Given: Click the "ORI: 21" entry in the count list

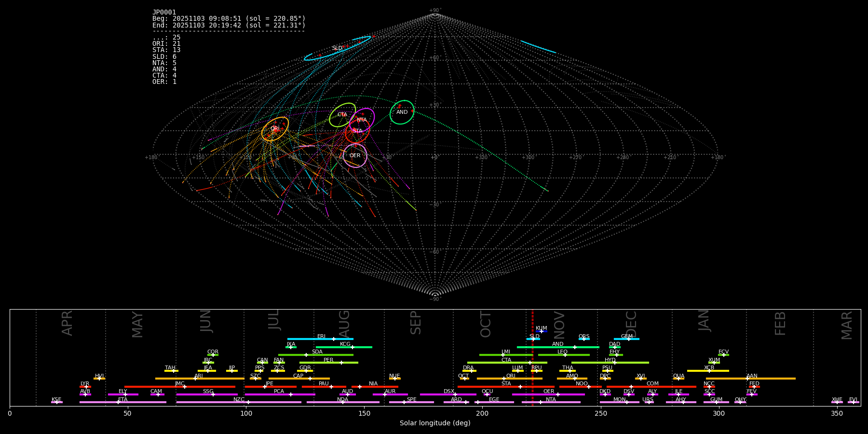Looking at the screenshot, I should click(x=166, y=44).
